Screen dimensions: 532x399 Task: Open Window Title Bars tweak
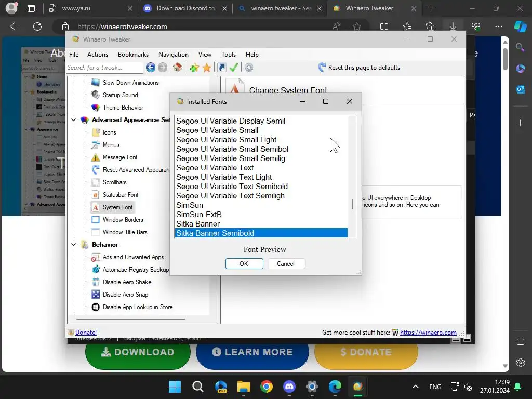coord(125,232)
